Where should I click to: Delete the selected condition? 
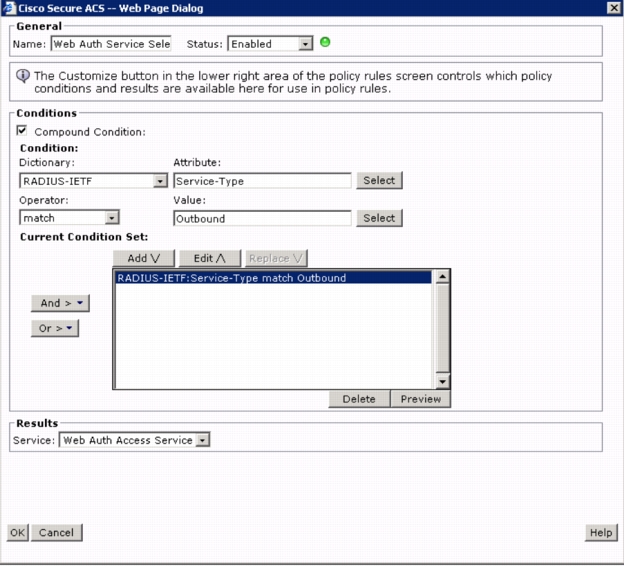pos(359,399)
